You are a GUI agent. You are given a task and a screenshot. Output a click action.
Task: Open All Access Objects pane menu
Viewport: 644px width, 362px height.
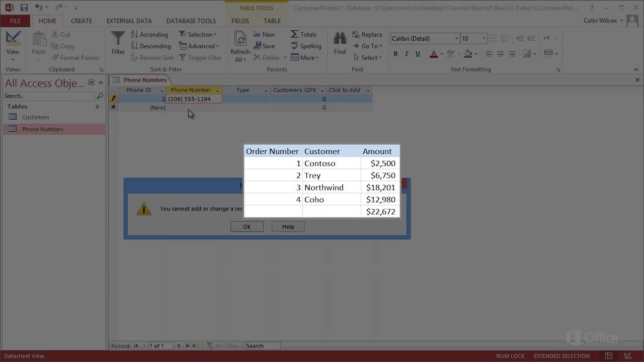click(91, 82)
